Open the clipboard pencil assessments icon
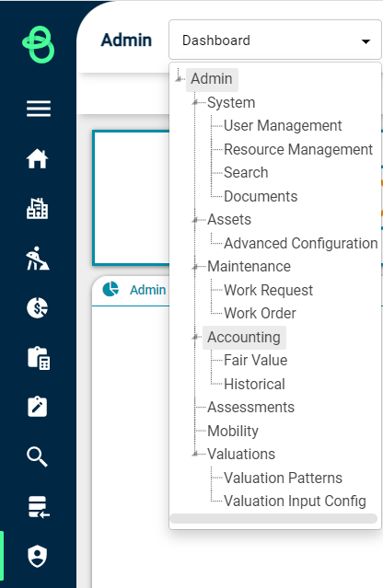Screen dimensions: 383x588 tap(37, 407)
